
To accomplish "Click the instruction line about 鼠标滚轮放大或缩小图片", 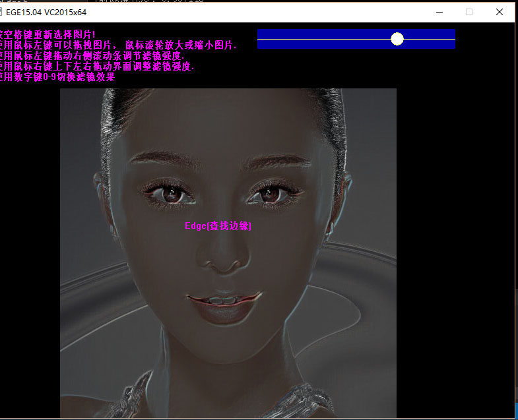I will point(118,45).
